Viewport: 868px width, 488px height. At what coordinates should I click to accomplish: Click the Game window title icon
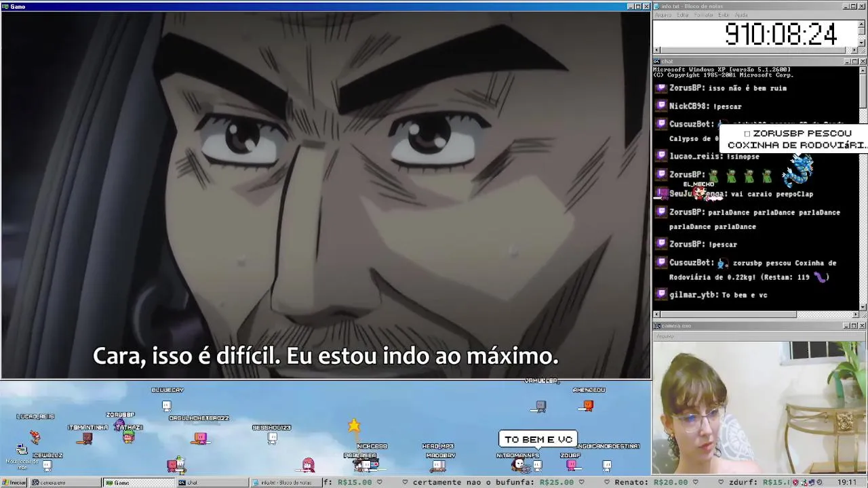pos(5,6)
